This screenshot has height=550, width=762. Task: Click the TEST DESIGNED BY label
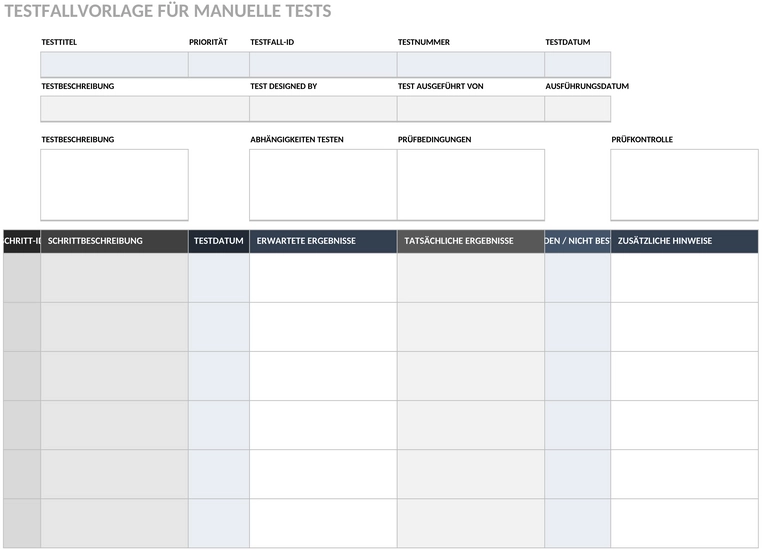284,86
